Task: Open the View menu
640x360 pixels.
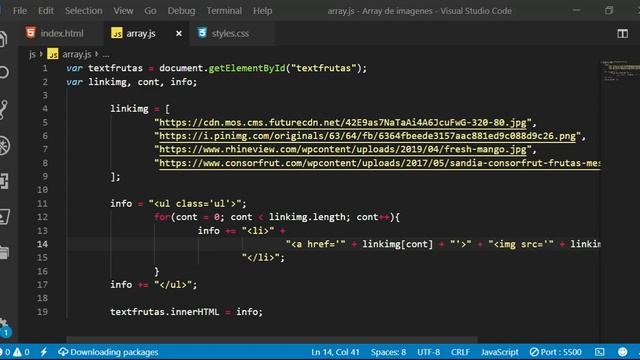Action: click(123, 11)
